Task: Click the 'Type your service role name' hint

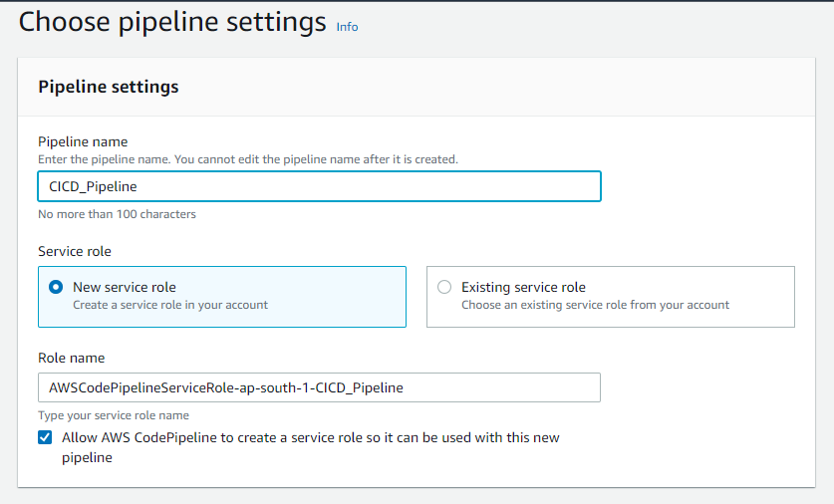Action: (x=114, y=415)
